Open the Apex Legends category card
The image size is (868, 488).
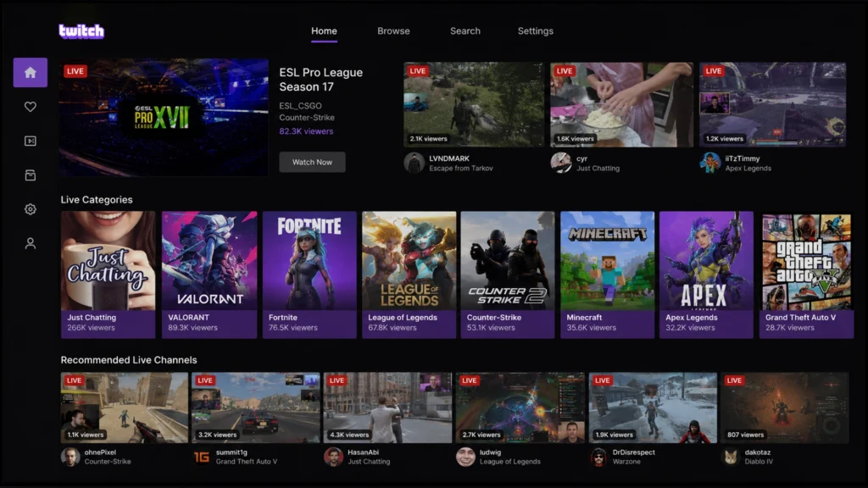pos(706,274)
